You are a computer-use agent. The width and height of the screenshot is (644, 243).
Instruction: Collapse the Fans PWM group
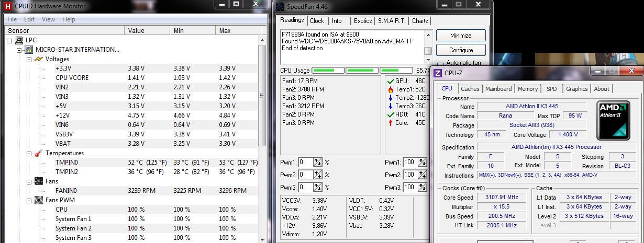pyautogui.click(x=28, y=200)
